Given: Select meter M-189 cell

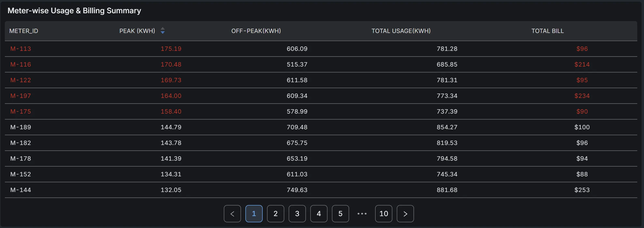Looking at the screenshot, I should (21, 127).
